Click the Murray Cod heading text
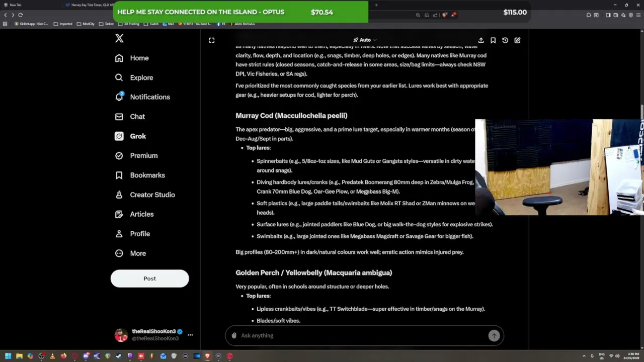Screen dimensions: 644x362 [x=291, y=116]
